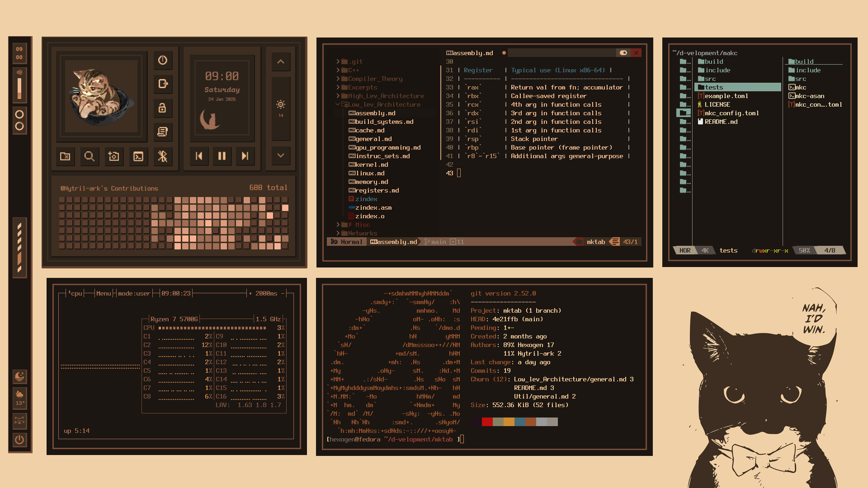
Task: Increase update interval with plus before 2000ms
Action: click(250, 293)
